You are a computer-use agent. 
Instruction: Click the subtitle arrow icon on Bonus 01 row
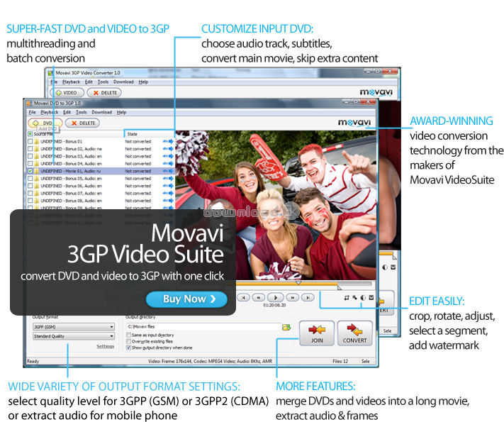pos(168,141)
